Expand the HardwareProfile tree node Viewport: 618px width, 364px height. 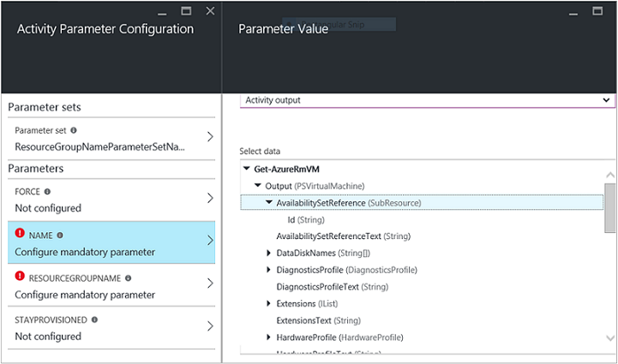tap(269, 337)
